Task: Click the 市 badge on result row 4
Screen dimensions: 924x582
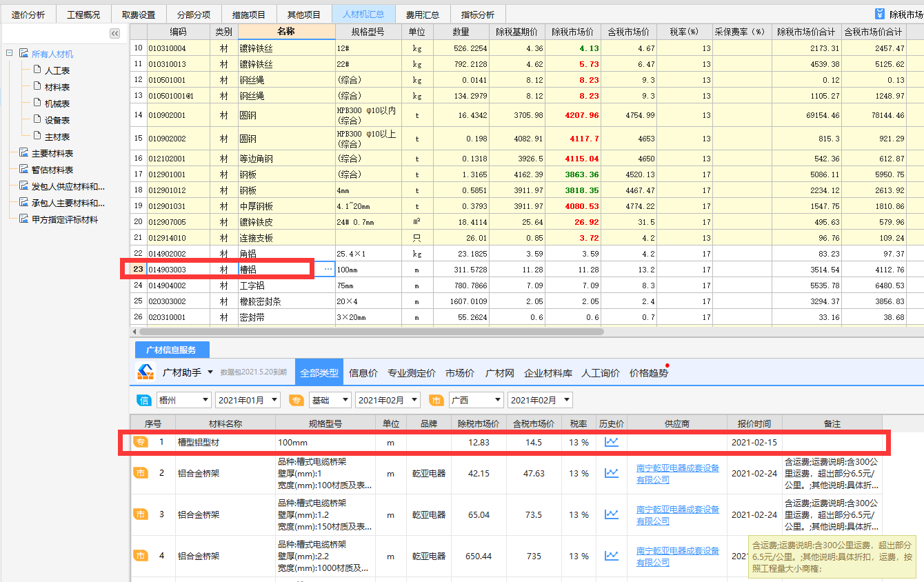Action: [140, 556]
